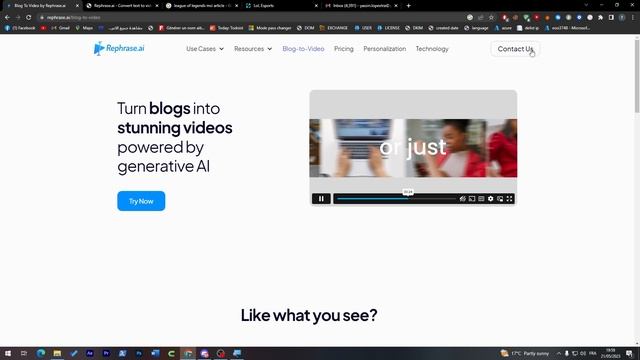Toggle the browser side panel icon
This screenshot has width=640, height=360.
click(x=611, y=18)
